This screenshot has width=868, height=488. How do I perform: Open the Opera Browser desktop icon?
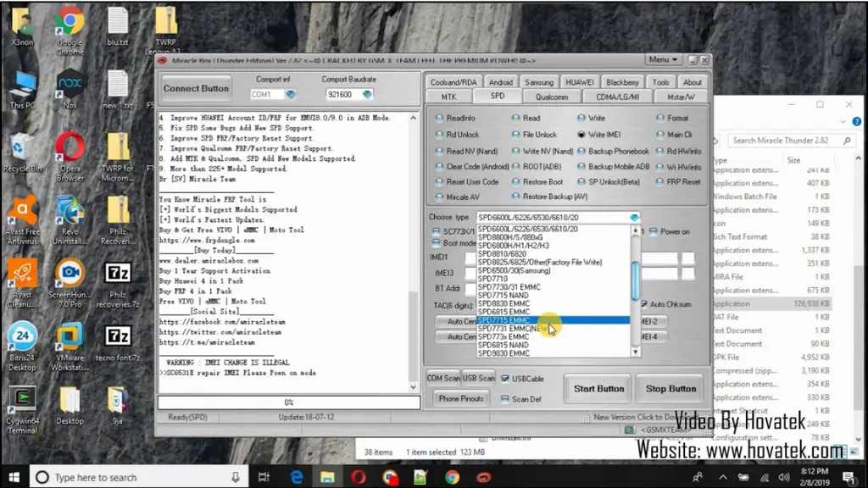[x=70, y=157]
